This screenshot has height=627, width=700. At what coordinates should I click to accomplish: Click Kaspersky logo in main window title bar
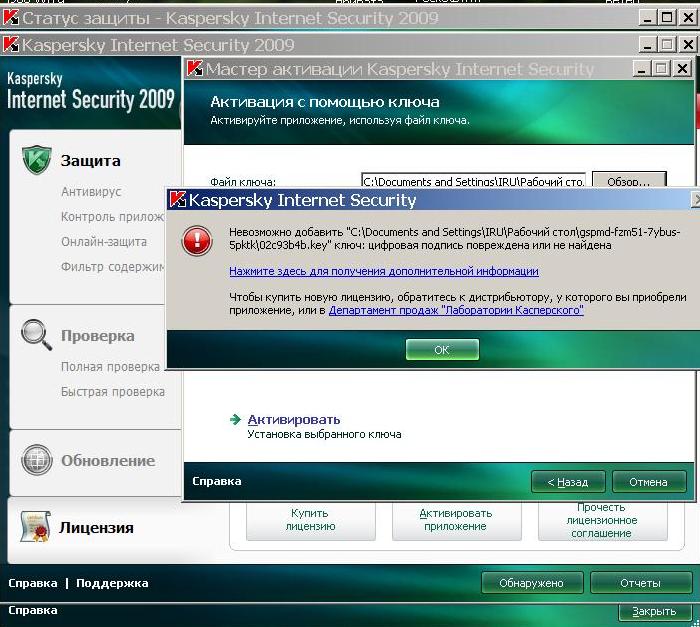pos(10,44)
